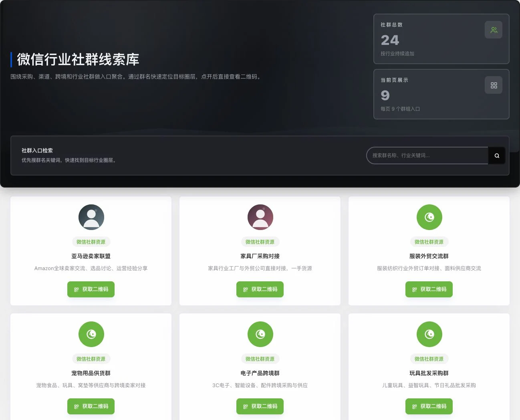This screenshot has height=420, width=520.
Task: Get QR code for 玩具批发采购群
Action: point(429,406)
